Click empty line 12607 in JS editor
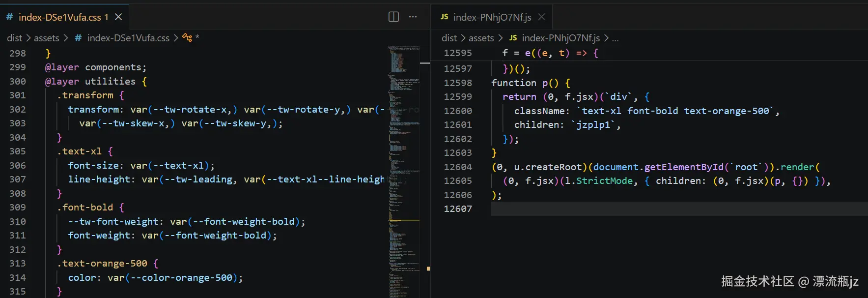 point(679,209)
